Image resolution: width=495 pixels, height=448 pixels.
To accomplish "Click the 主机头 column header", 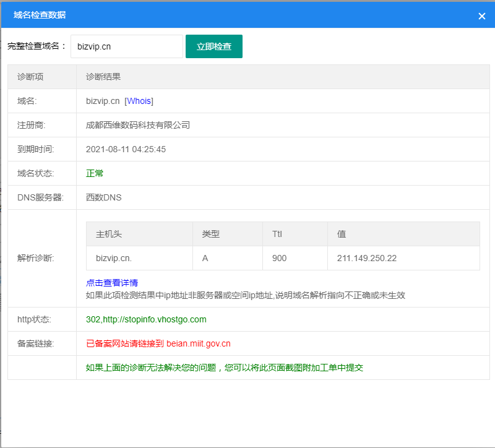I will point(109,235).
